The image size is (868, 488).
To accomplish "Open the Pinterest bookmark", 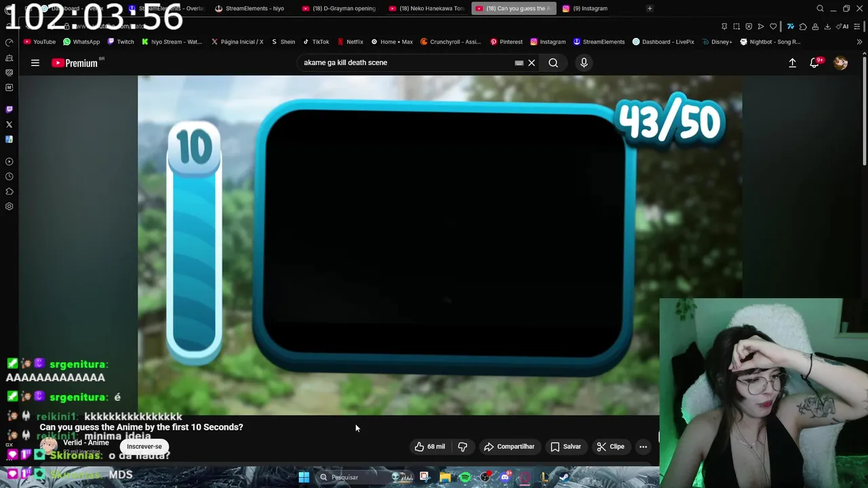I will [x=506, y=42].
